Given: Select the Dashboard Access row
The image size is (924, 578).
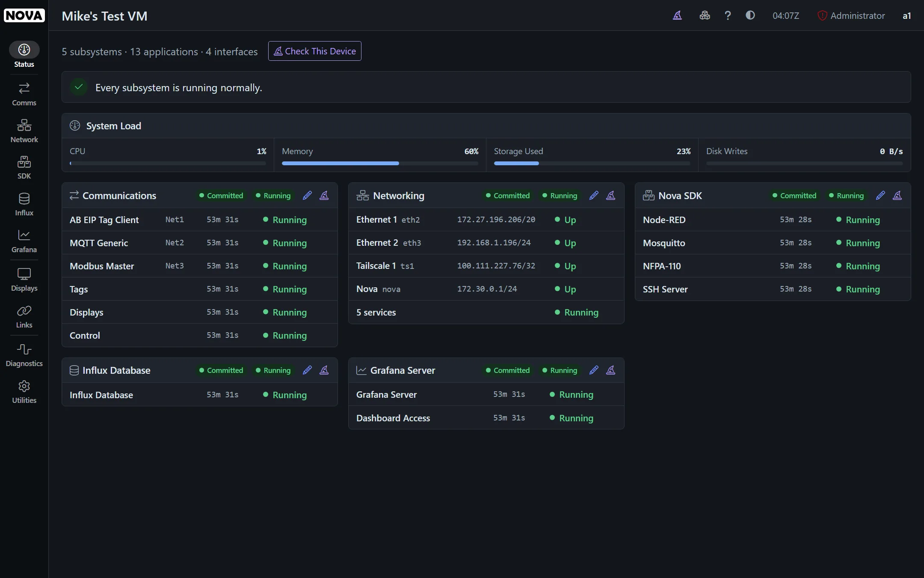Looking at the screenshot, I should click(486, 418).
